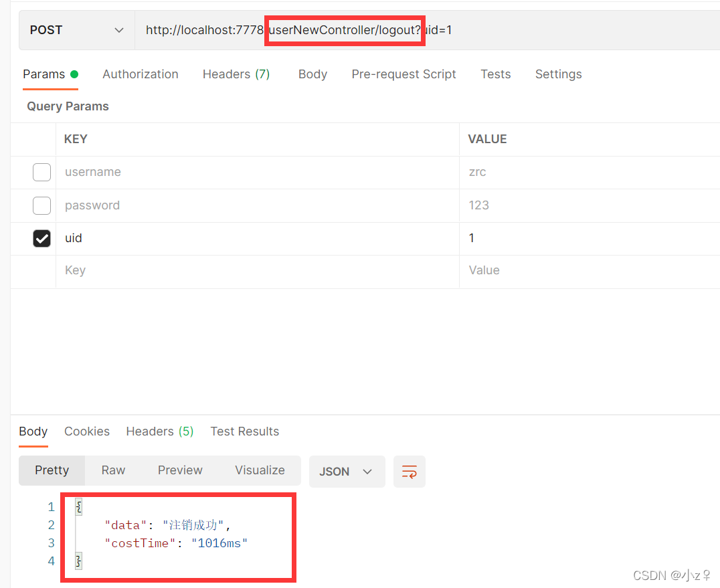
Task: Uncheck the uid parameter checkbox
Action: coord(41,238)
